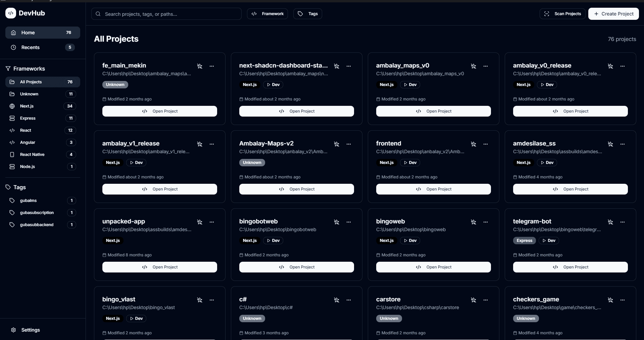Click the Dev run badge on telegram-bot
Image resolution: width=644 pixels, height=340 pixels.
[x=548, y=241]
